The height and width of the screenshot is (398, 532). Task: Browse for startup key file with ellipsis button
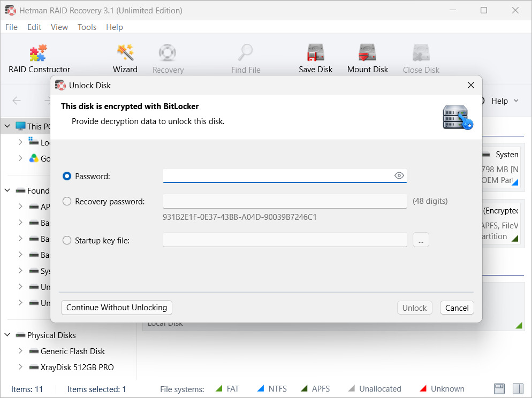point(421,240)
